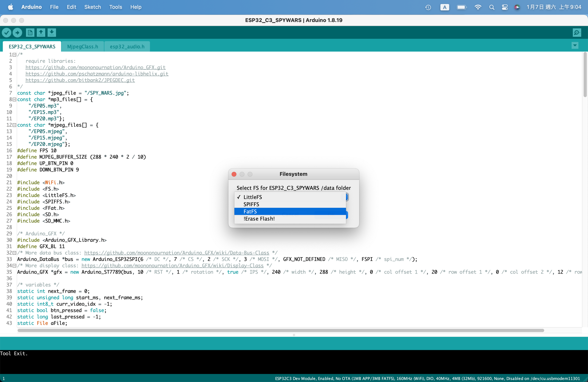
Task: Open the Control Center icon in menu bar
Action: (x=504, y=7)
